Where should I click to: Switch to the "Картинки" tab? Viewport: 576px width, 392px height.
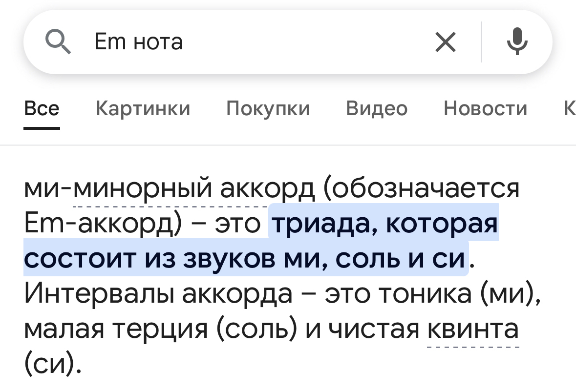click(143, 108)
